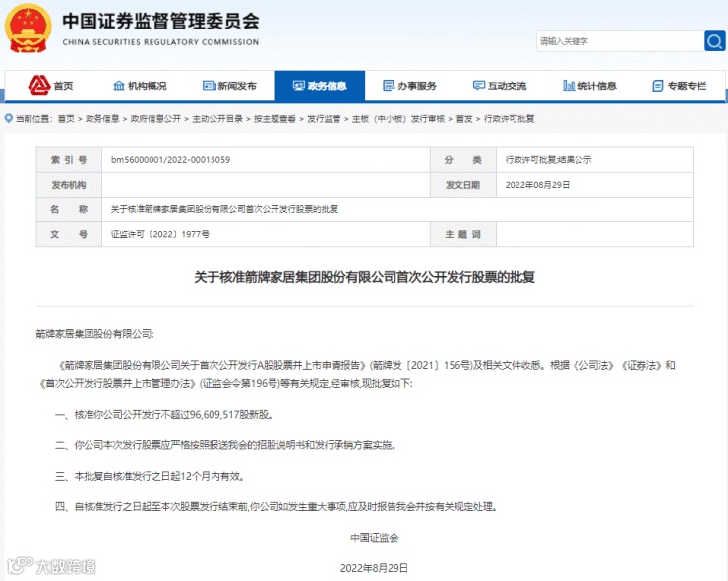Click the monitor icon beside 政务信息

(298, 86)
